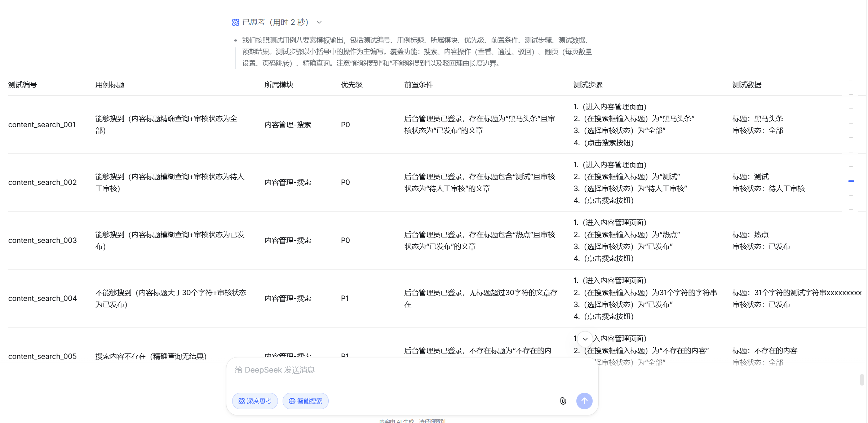Screen dimensions: 868x423
Task: Toggle the 深度思考 mode button
Action: [255, 401]
